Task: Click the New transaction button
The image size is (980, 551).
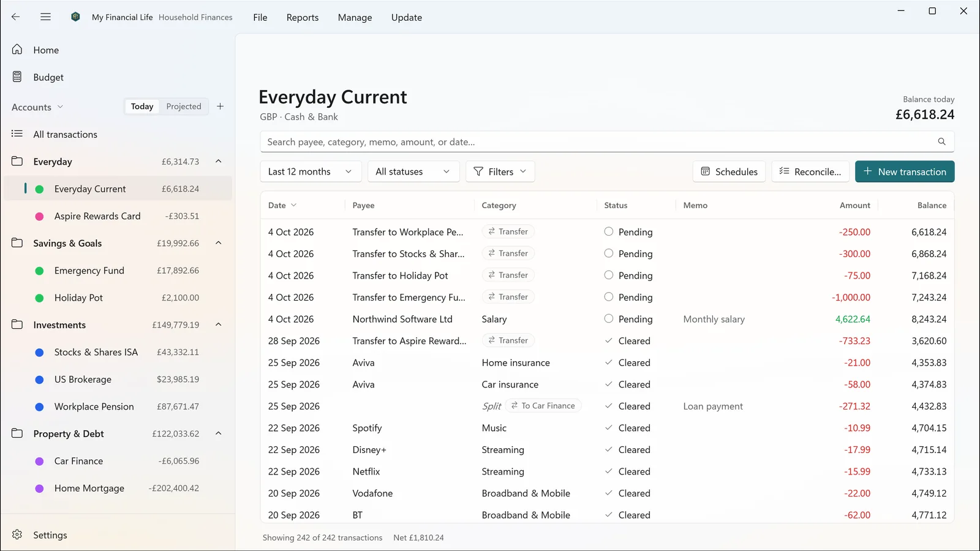Action: (x=905, y=171)
